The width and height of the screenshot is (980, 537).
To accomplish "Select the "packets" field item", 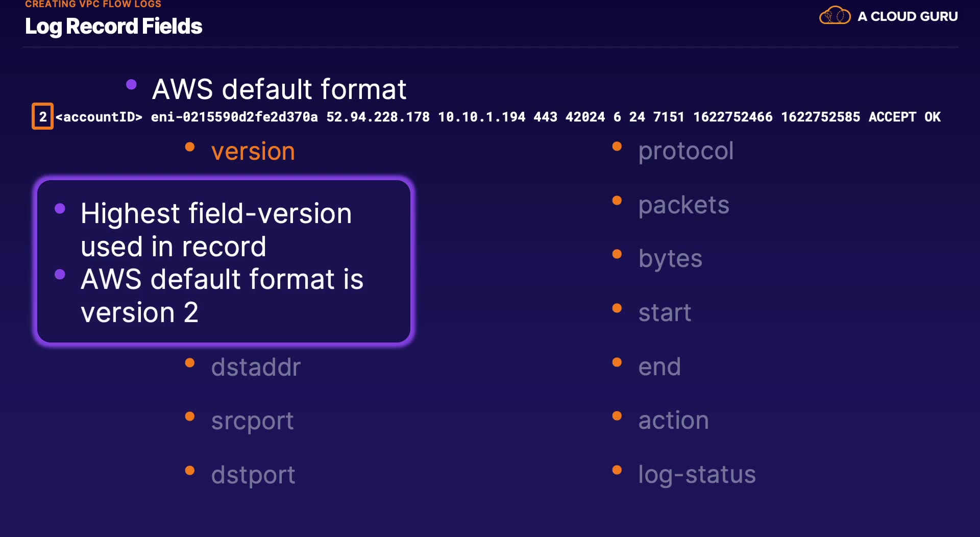I will coord(683,205).
